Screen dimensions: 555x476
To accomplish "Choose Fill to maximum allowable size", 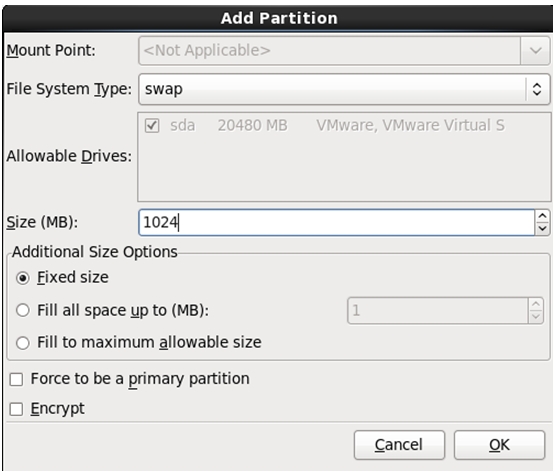I will pyautogui.click(x=23, y=343).
